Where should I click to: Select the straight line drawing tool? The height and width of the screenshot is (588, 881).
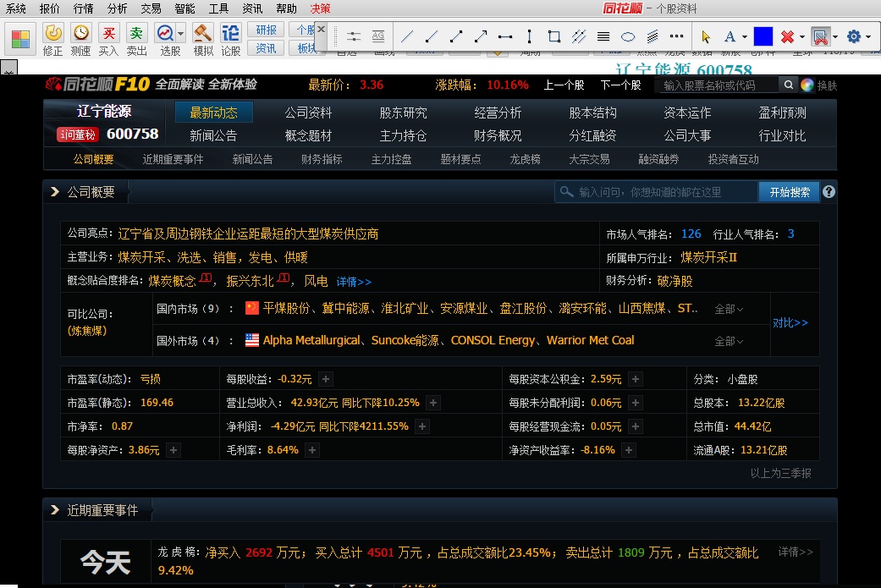point(407,37)
